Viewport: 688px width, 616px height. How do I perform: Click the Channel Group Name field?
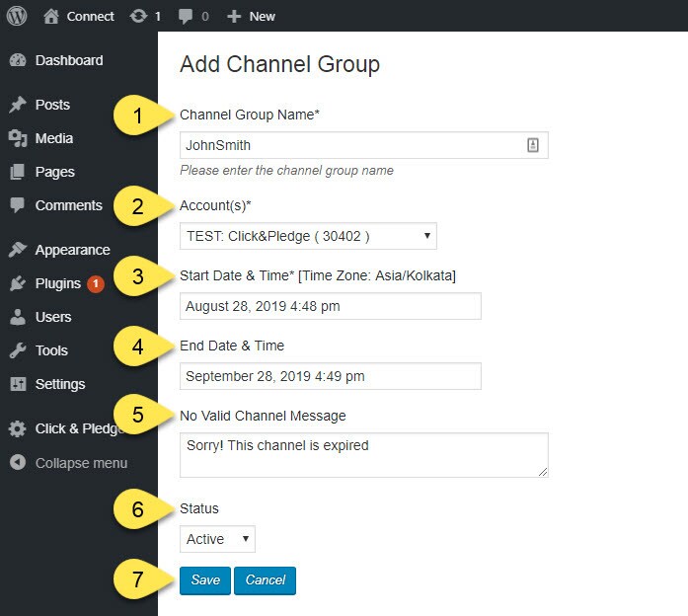coord(364,145)
